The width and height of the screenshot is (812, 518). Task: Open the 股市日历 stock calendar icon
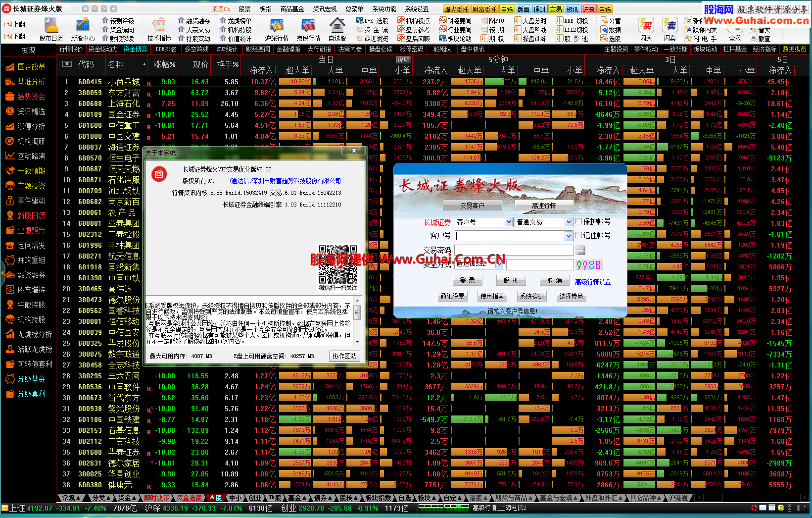(51, 29)
